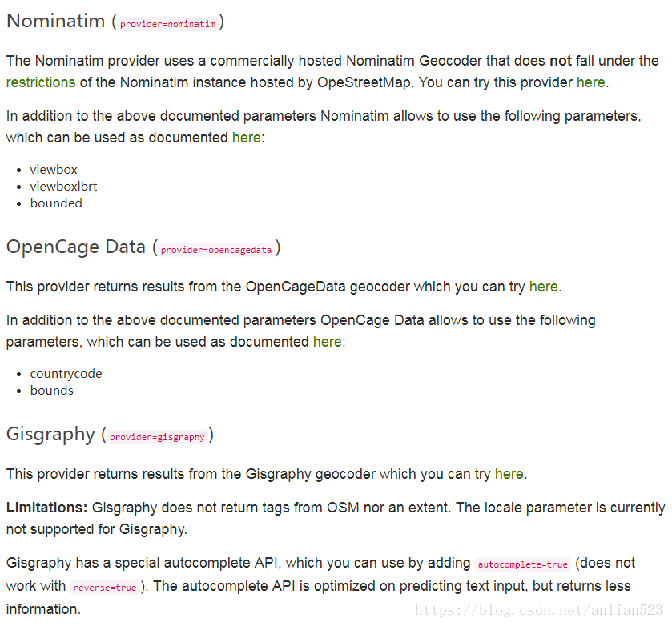Click the reverse=true code snippet
Screen dimensions: 672x626
pos(105,588)
